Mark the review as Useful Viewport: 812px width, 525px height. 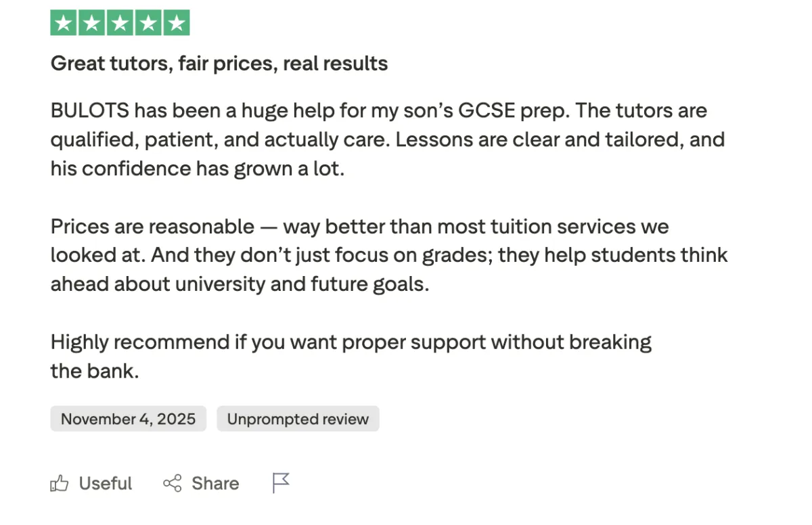105,484
